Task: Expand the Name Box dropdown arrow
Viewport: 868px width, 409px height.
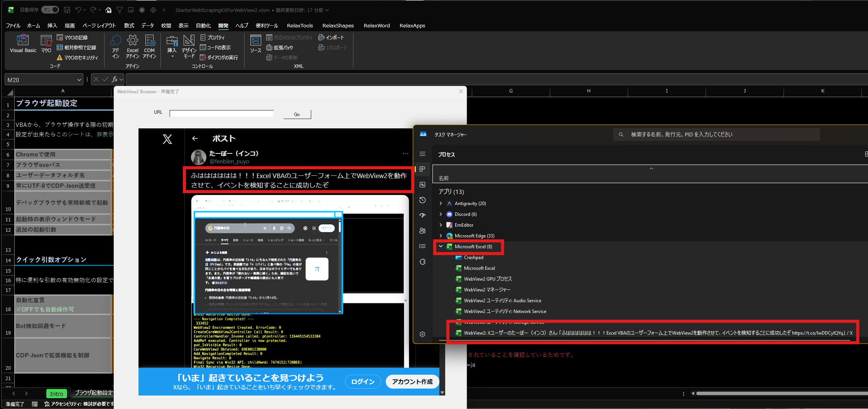Action: 79,80
